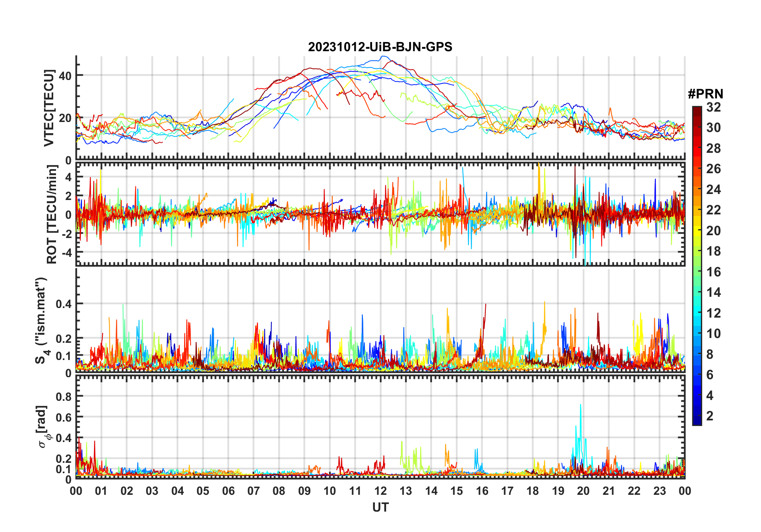Viewport: 761px width, 532px height.
Task: Select the "30" PRN colorbar label
Action: click(713, 128)
